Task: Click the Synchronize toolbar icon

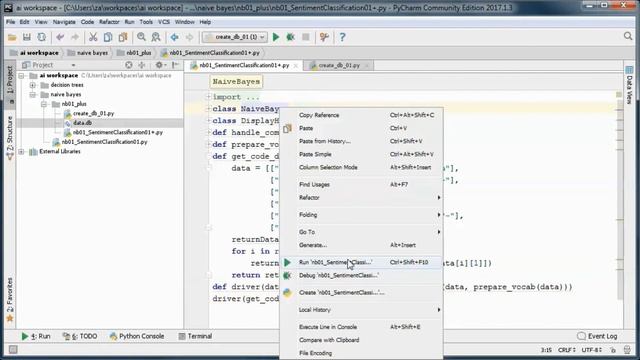Action: point(42,38)
